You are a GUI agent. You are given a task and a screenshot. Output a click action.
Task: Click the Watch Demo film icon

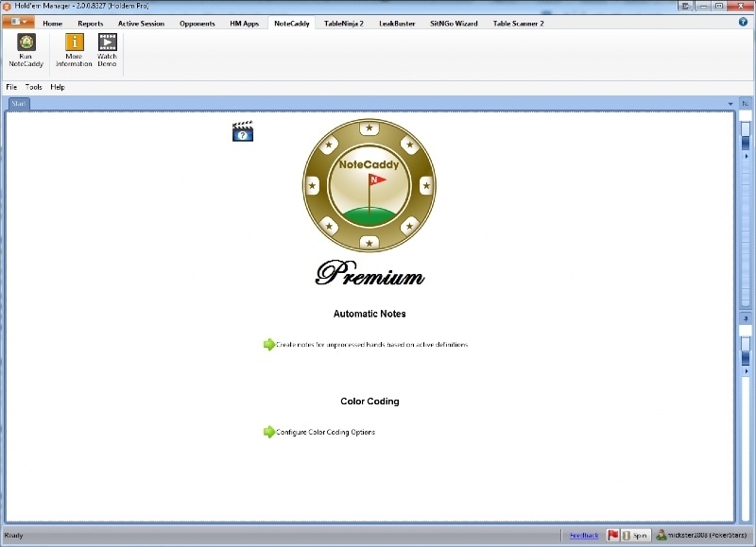pyautogui.click(x=108, y=43)
